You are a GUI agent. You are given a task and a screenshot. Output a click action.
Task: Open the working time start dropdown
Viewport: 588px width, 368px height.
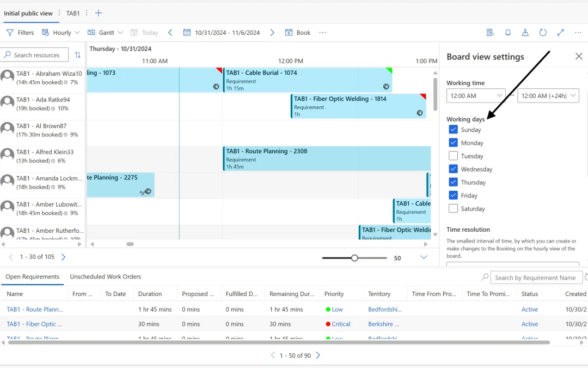coord(476,96)
